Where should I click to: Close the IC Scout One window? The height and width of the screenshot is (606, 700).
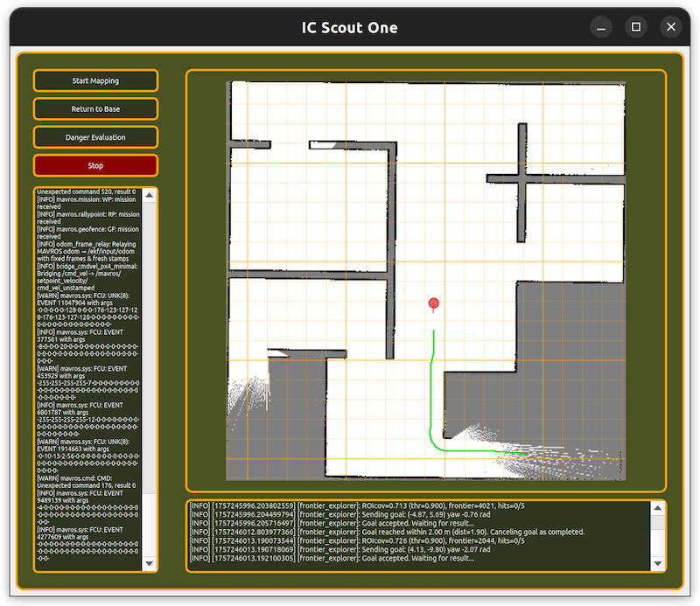click(671, 27)
